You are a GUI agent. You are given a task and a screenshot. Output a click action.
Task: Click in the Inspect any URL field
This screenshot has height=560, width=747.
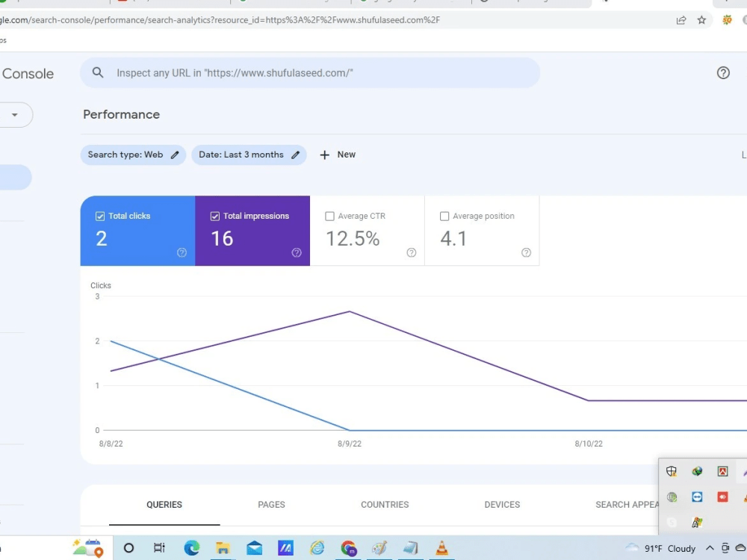pos(310,73)
